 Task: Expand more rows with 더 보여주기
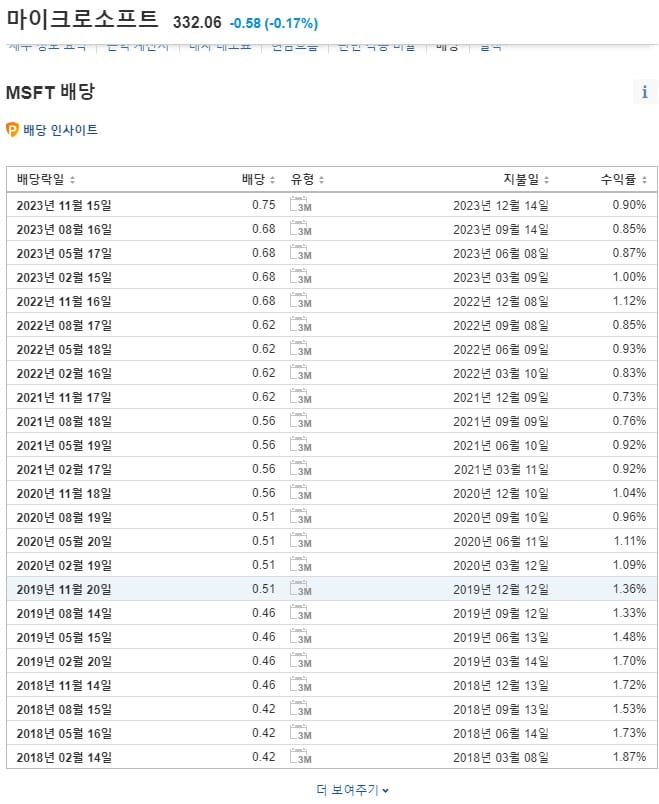point(352,790)
